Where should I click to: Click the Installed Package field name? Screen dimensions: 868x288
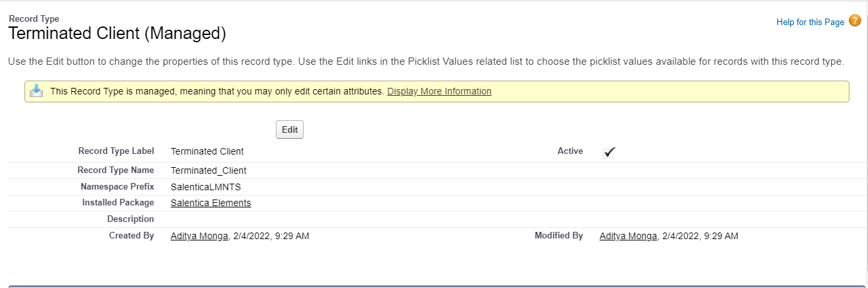tap(118, 203)
